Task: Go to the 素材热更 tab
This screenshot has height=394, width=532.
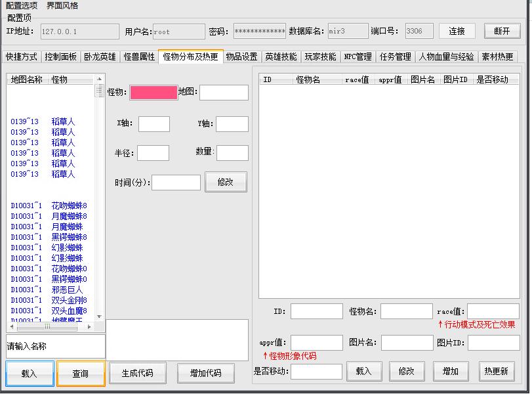Action: pos(497,57)
